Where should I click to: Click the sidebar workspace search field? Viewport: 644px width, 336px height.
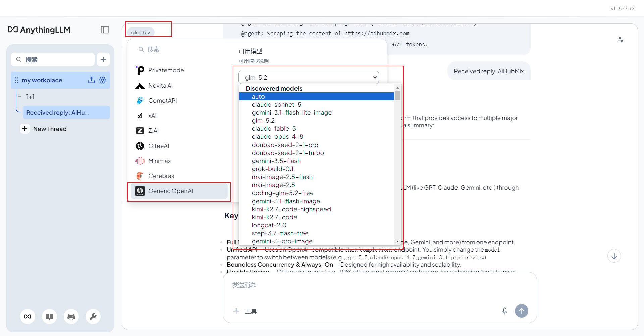[x=53, y=59]
